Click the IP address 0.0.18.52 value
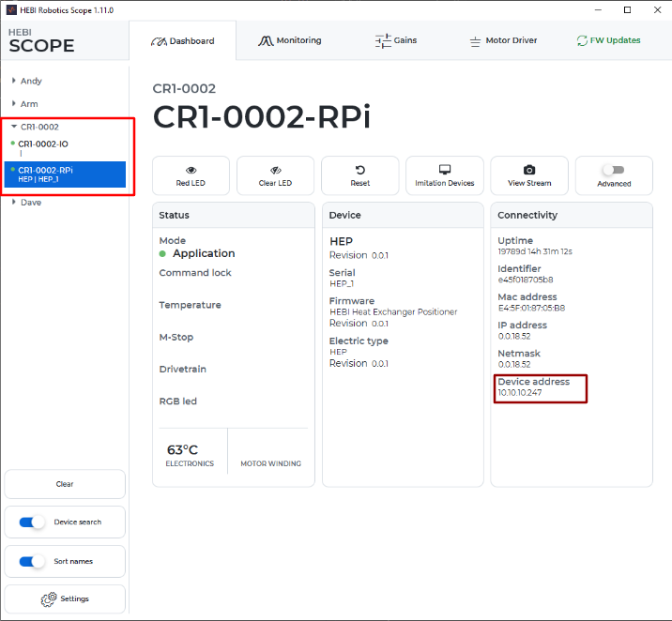 [x=514, y=336]
